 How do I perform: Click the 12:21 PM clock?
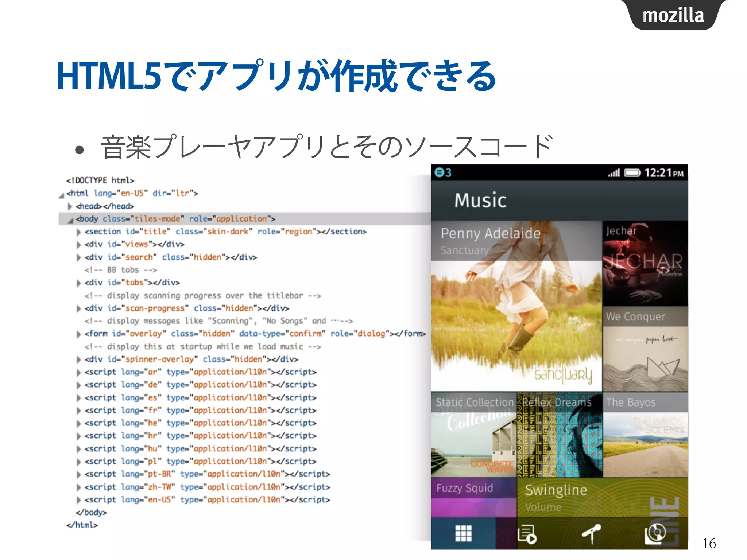click(664, 172)
